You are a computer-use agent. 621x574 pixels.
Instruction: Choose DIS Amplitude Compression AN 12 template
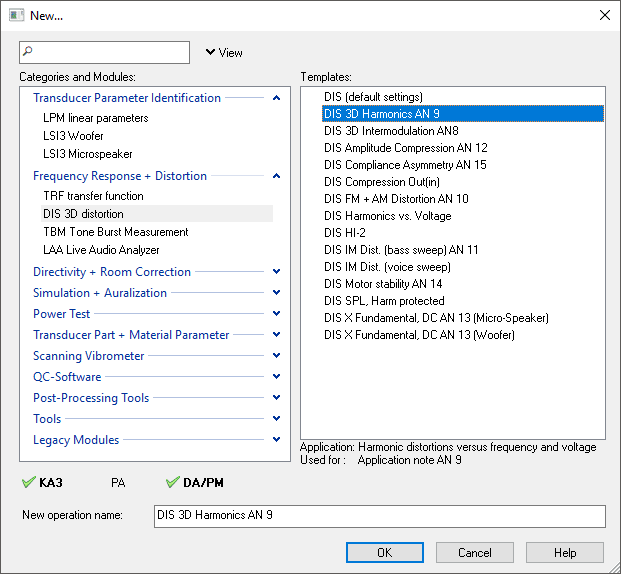(406, 148)
